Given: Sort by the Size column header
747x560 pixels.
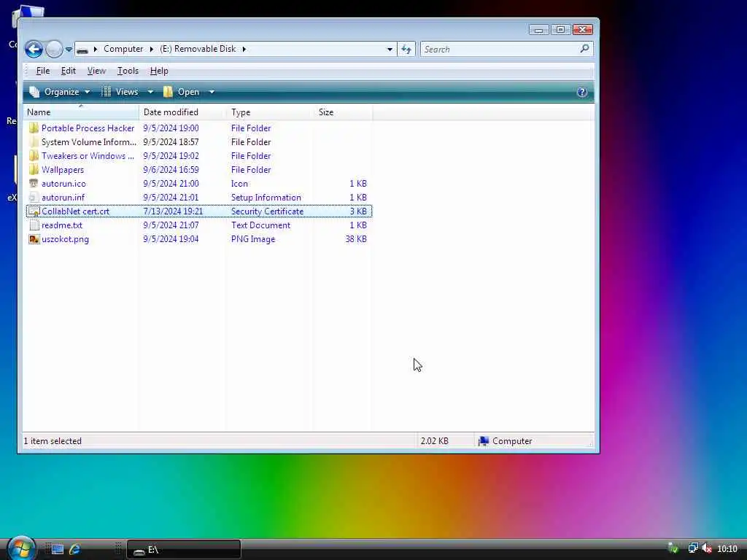Looking at the screenshot, I should 343,112.
